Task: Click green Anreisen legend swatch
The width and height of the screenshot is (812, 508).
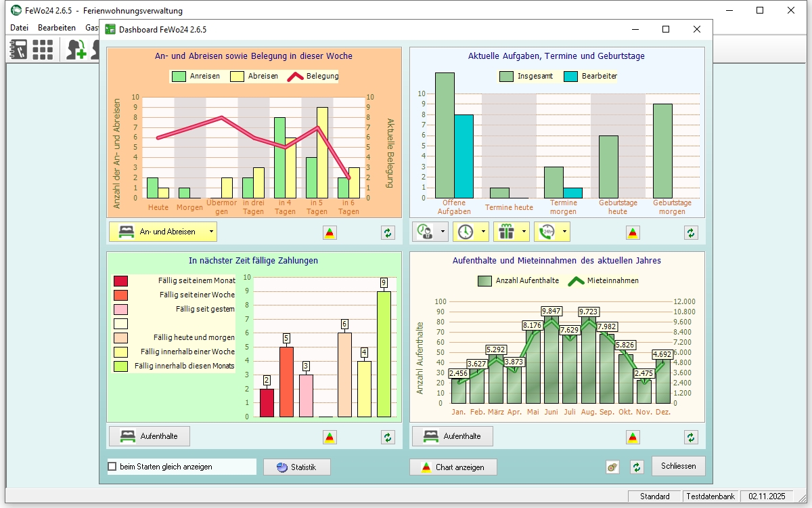Action: click(179, 77)
